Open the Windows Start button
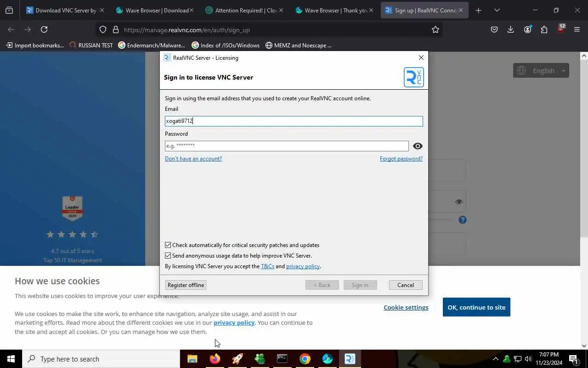 click(11, 359)
